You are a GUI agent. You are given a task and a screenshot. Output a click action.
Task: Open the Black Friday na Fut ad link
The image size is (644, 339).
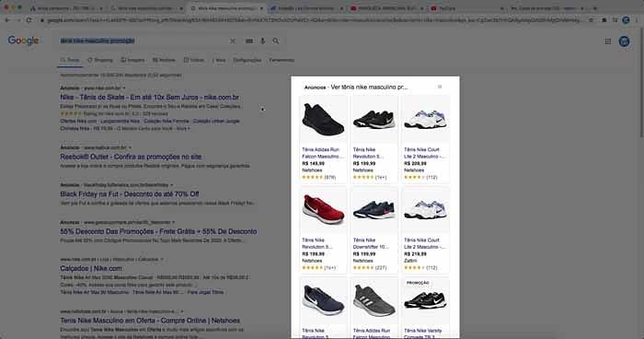(130, 193)
